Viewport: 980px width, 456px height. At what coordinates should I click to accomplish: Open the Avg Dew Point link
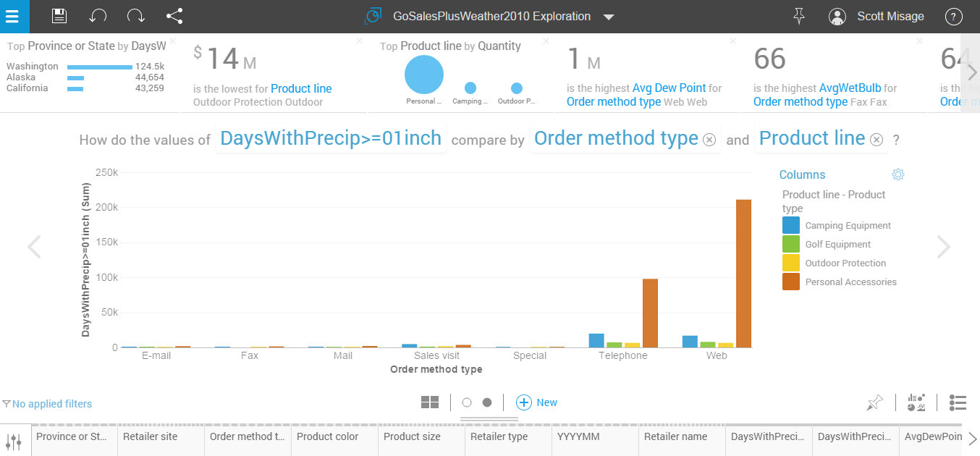pos(669,88)
